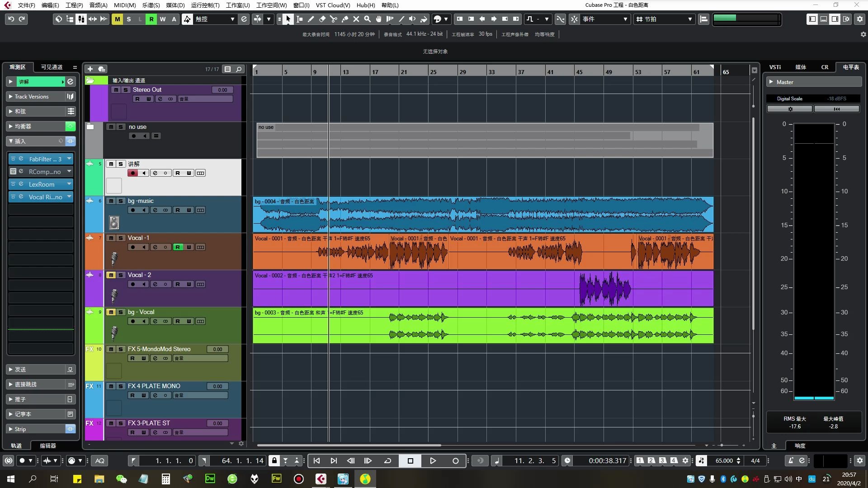Viewport: 868px width, 488px height.
Task: Open the MIDI(M) menu
Action: 125,5
